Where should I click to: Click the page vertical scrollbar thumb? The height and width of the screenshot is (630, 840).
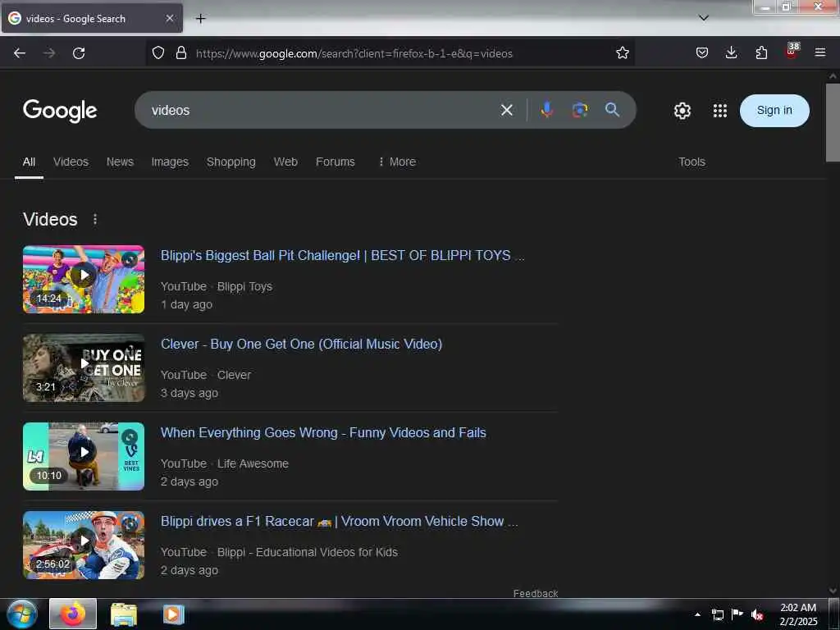coord(833,122)
